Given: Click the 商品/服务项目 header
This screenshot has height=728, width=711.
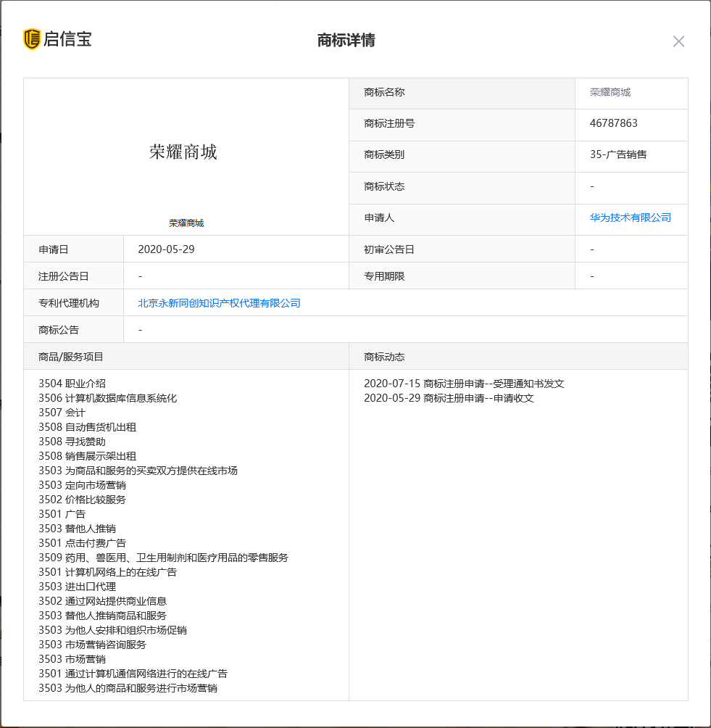Looking at the screenshot, I should pyautogui.click(x=70, y=357).
